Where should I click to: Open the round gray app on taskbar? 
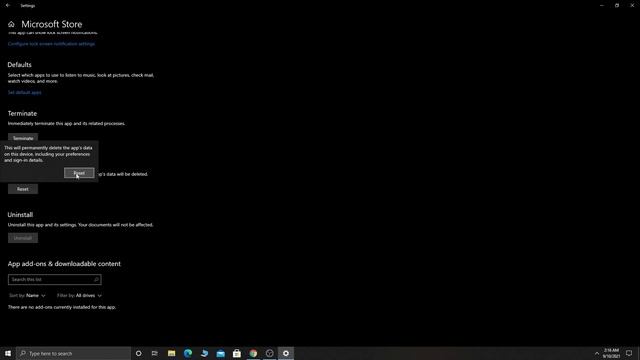[x=269, y=353]
